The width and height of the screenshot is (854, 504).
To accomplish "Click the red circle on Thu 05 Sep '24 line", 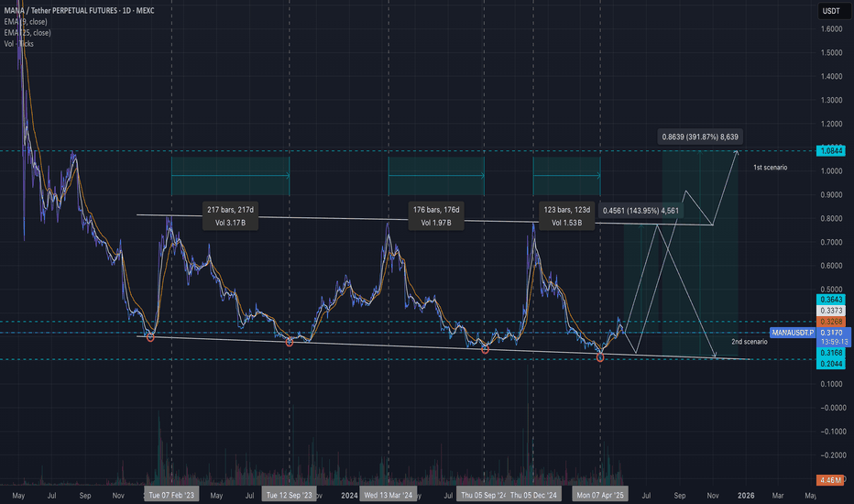I will coord(485,350).
